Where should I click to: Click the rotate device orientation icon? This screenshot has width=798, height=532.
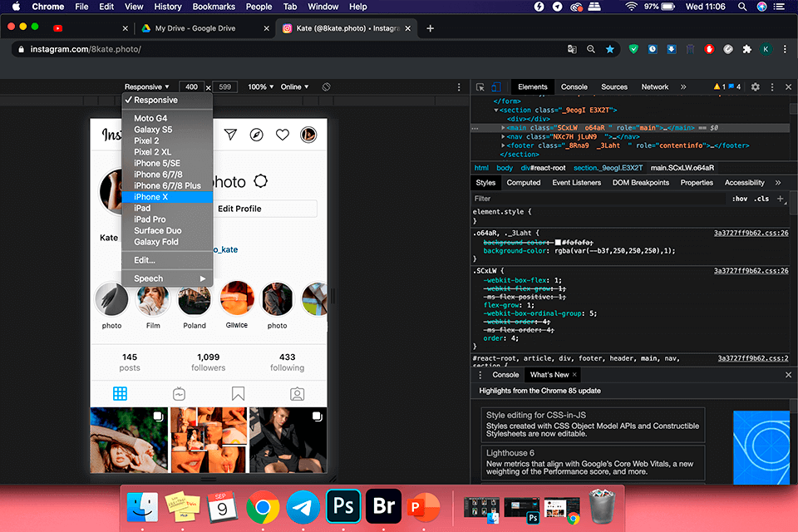327,86
